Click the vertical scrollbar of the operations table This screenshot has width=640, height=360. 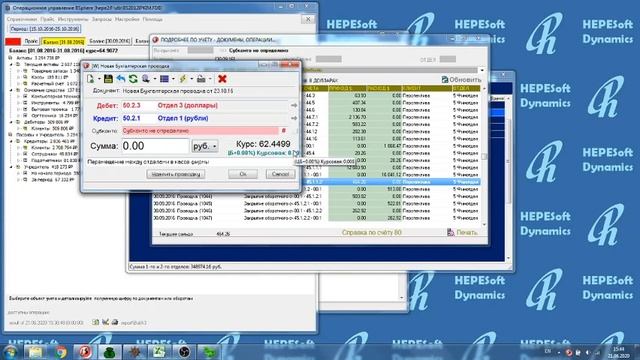pos(484,156)
